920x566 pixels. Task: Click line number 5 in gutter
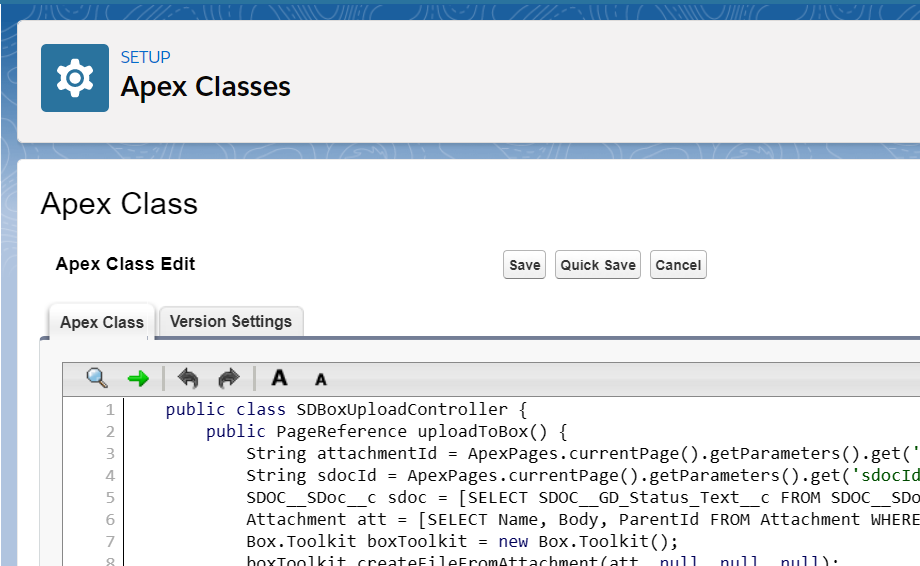(x=110, y=497)
